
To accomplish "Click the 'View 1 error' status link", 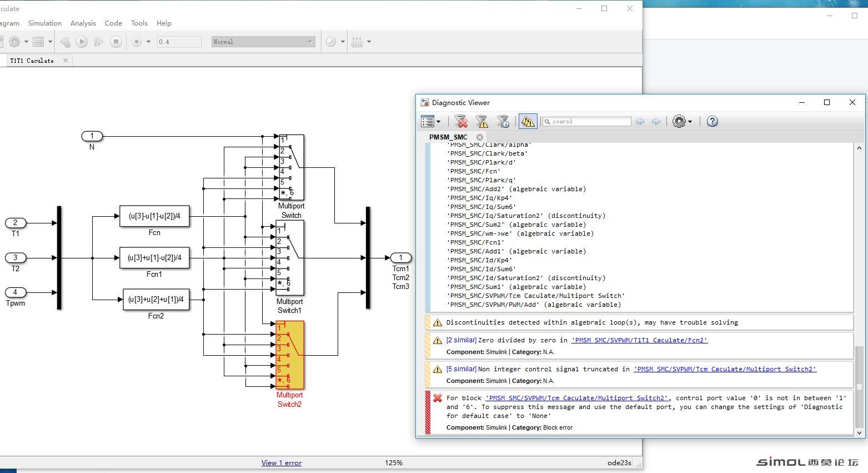I will point(282,462).
